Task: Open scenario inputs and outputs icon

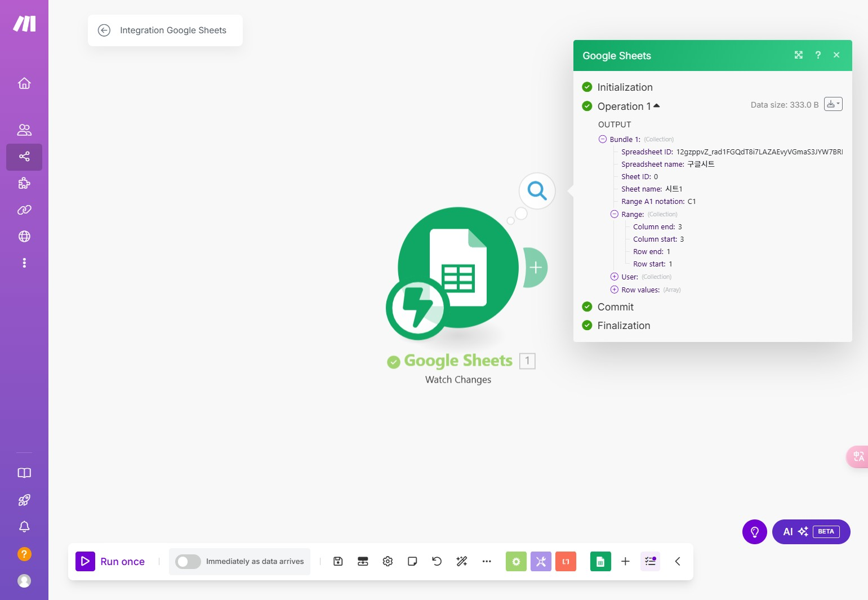Action: pyautogui.click(x=363, y=561)
